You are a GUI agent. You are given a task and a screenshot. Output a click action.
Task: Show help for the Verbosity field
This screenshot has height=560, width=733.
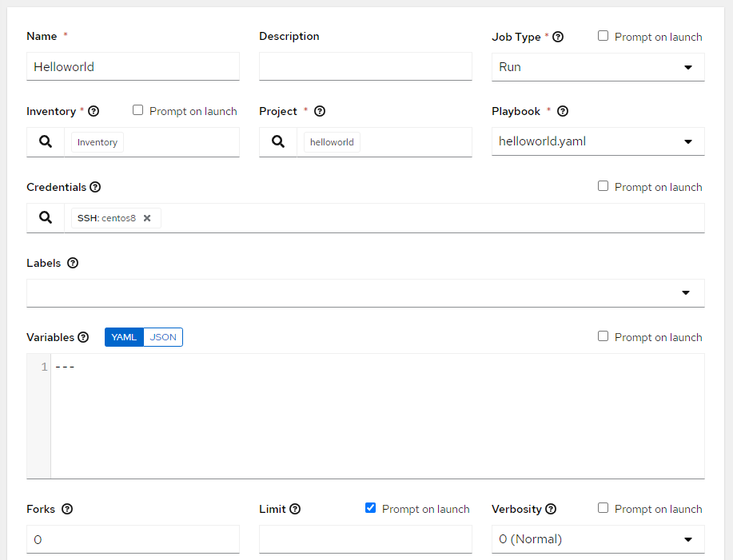coord(551,509)
